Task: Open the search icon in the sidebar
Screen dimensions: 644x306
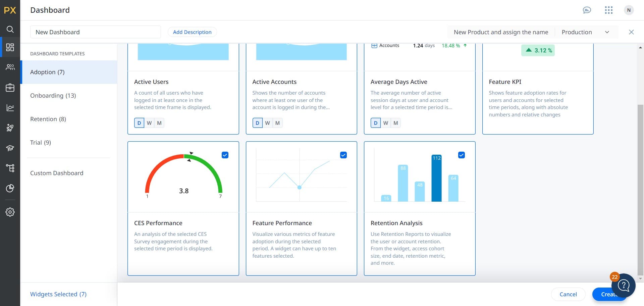Action: click(x=10, y=29)
